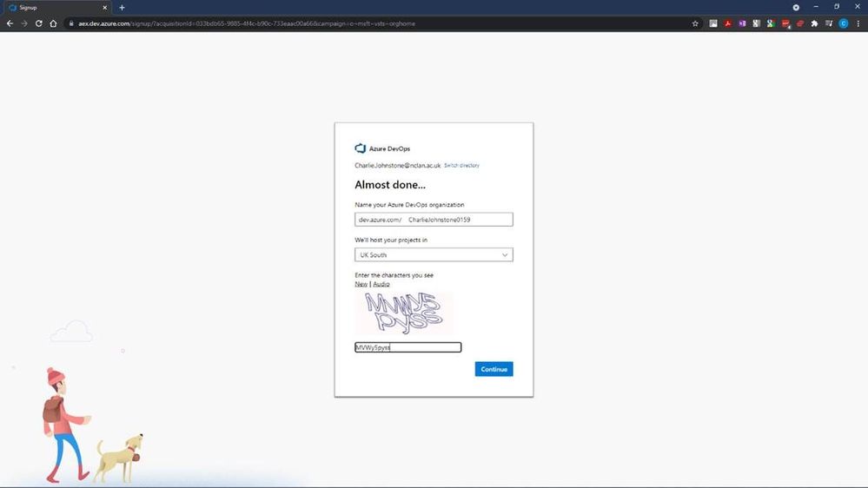The height and width of the screenshot is (488, 868).
Task: Click the CharlieJohnstone@nclan.ac.uk account text
Action: coord(397,166)
